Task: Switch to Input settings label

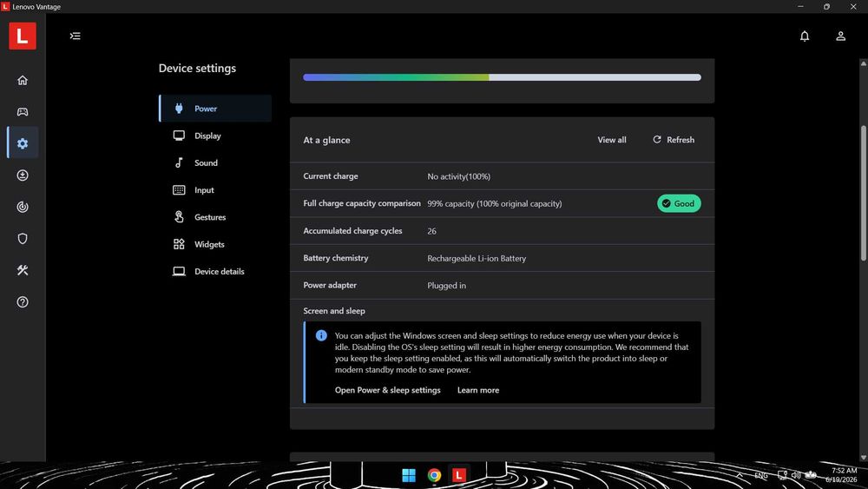Action: (204, 190)
